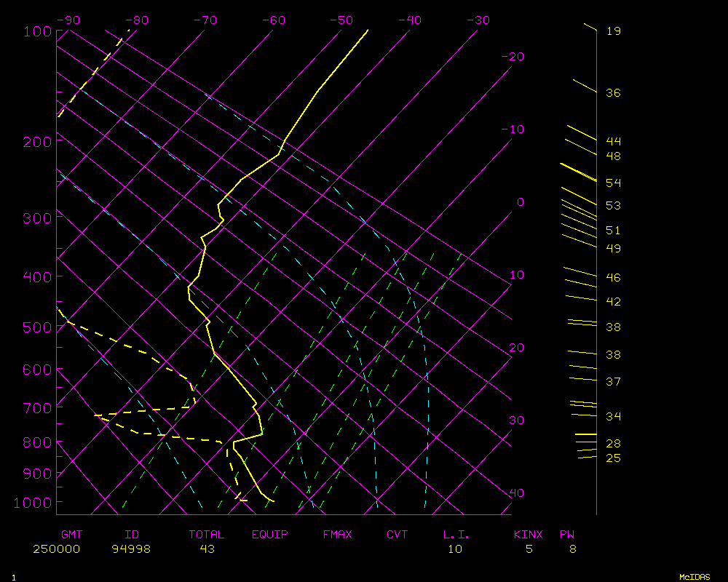728x582 pixels.
Task: Select the wind speed value 19 at top
Action: tap(613, 31)
